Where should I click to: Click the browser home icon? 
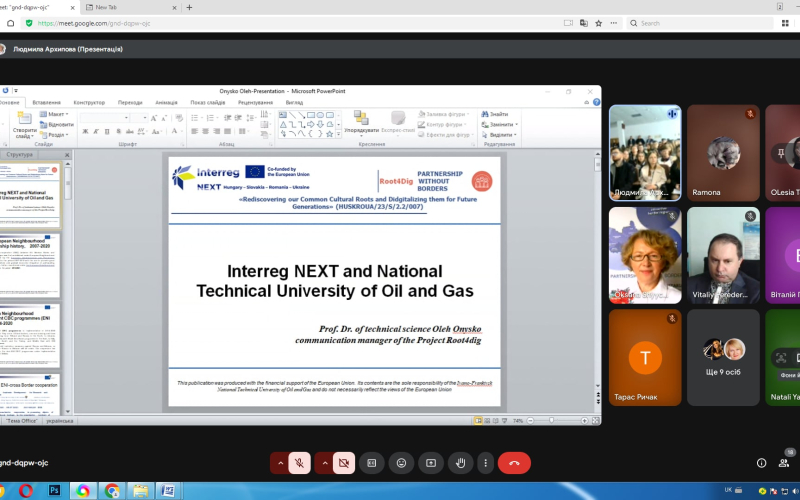[x=10, y=23]
